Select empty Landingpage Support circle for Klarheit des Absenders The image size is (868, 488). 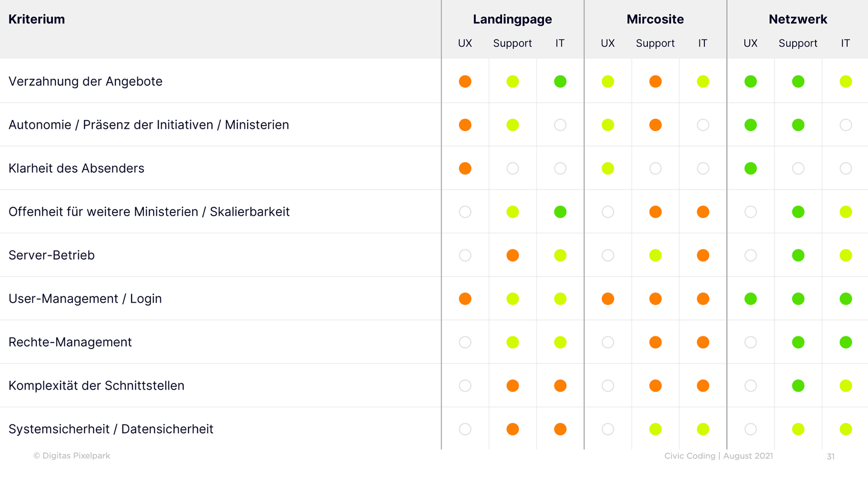tap(513, 168)
